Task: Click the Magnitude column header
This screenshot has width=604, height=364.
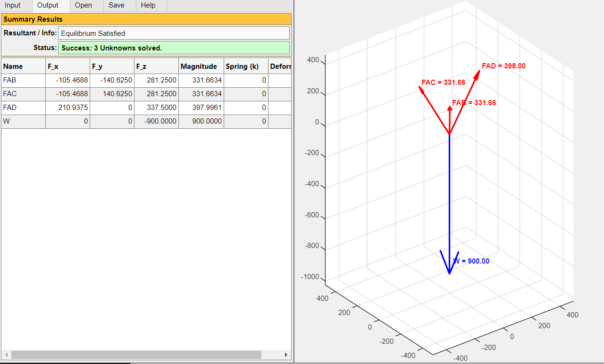Action: pos(201,66)
